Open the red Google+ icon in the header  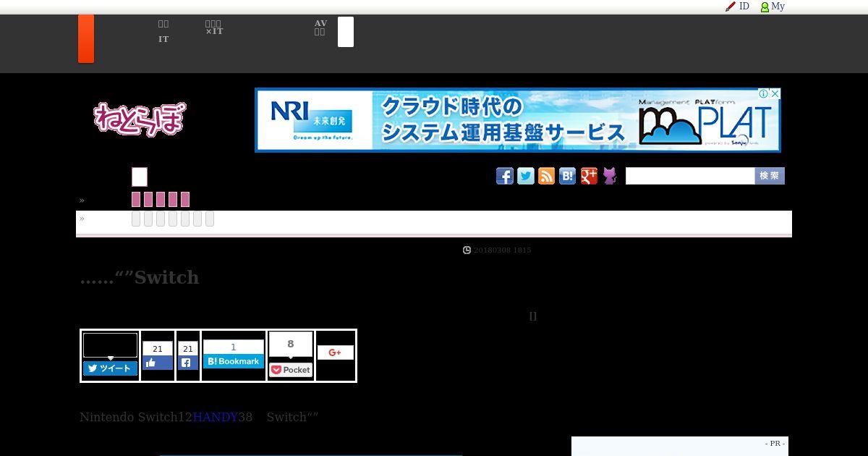(589, 176)
